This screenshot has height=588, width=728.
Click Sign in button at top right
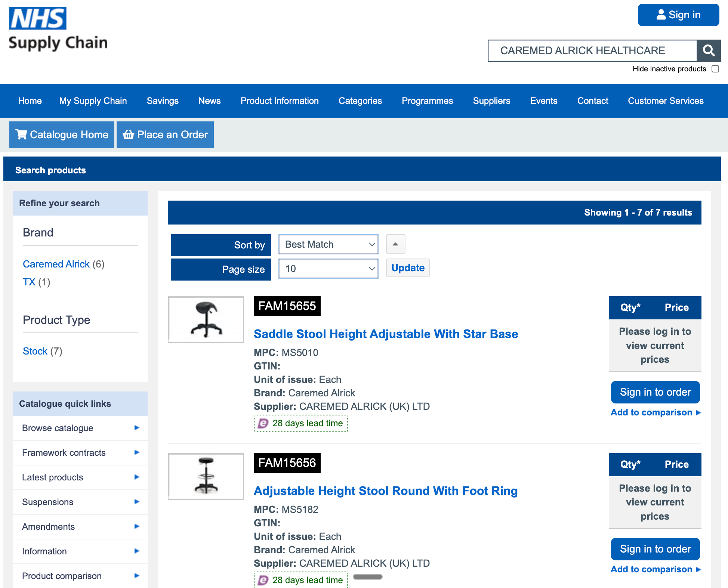click(678, 15)
